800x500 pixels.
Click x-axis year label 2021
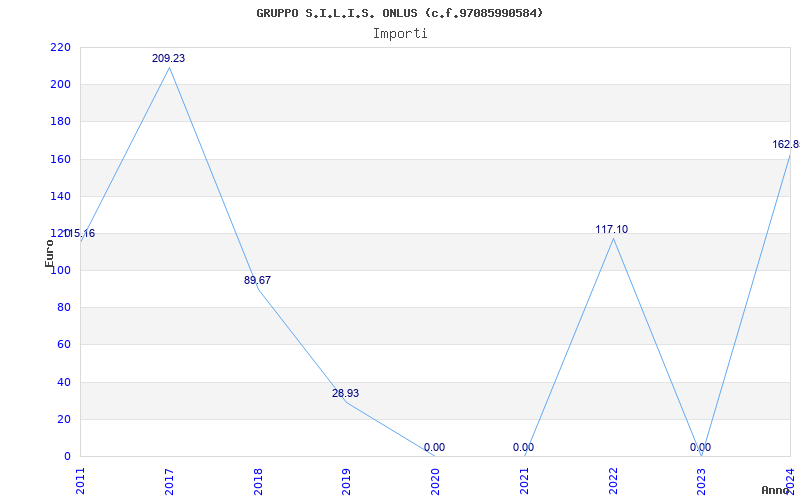coord(524,482)
